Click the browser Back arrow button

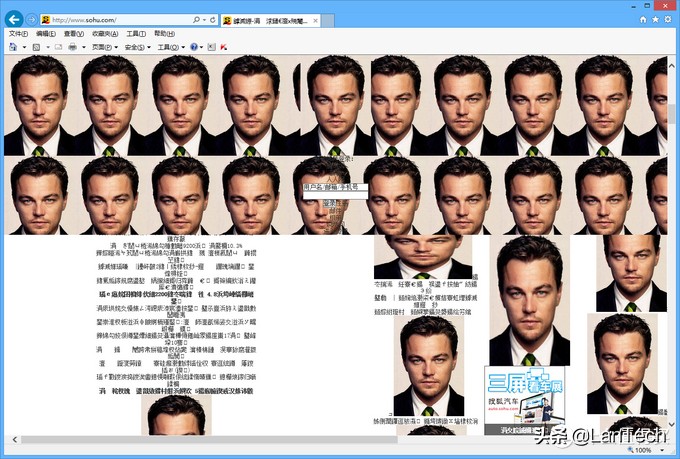[x=15, y=19]
